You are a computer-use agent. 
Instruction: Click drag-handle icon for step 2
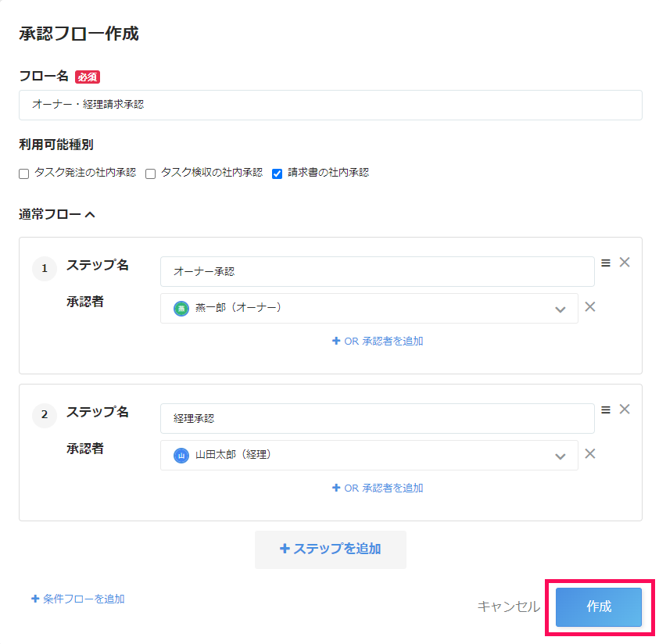pos(605,410)
